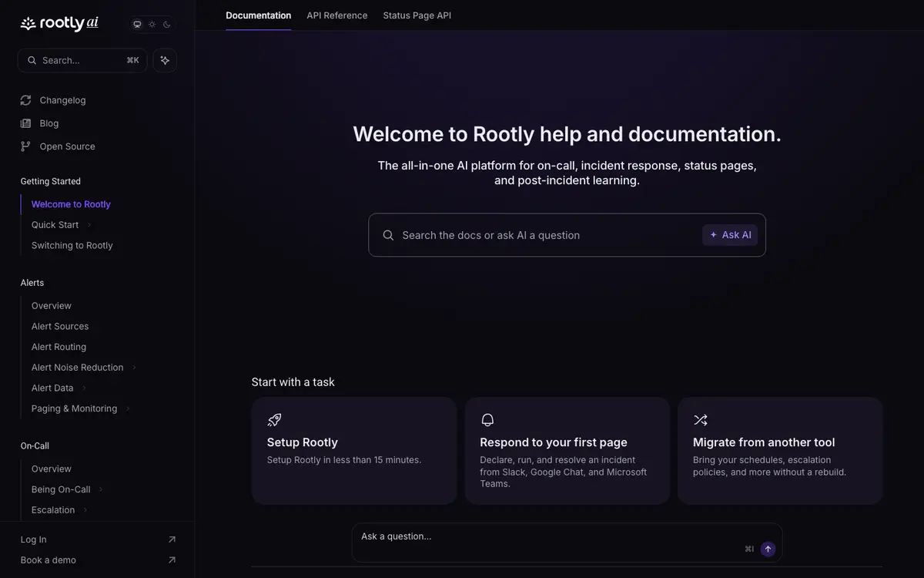Open Alert Sources page
Viewport: 924px width, 578px height.
point(60,326)
